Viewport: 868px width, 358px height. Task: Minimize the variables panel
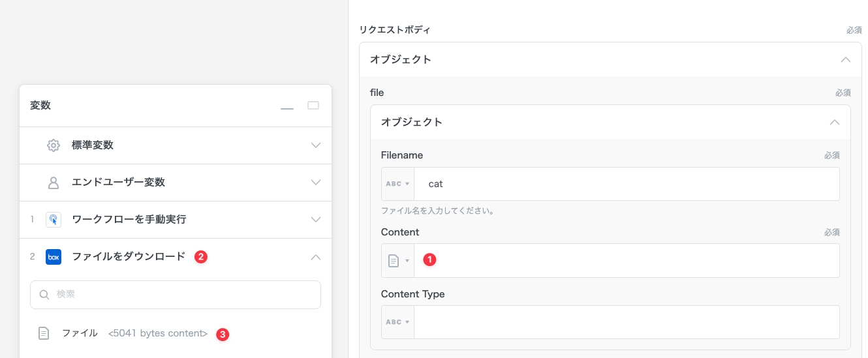click(x=287, y=106)
